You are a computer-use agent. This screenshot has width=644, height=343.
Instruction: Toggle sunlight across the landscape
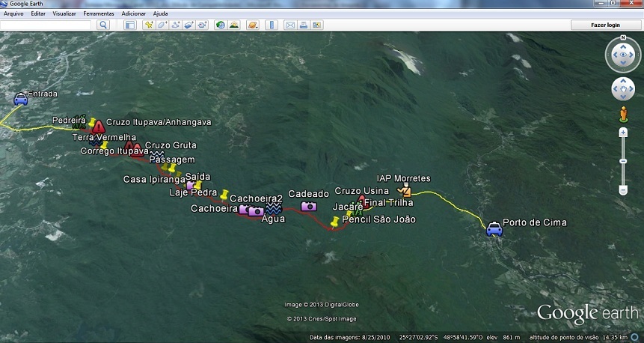click(x=234, y=25)
